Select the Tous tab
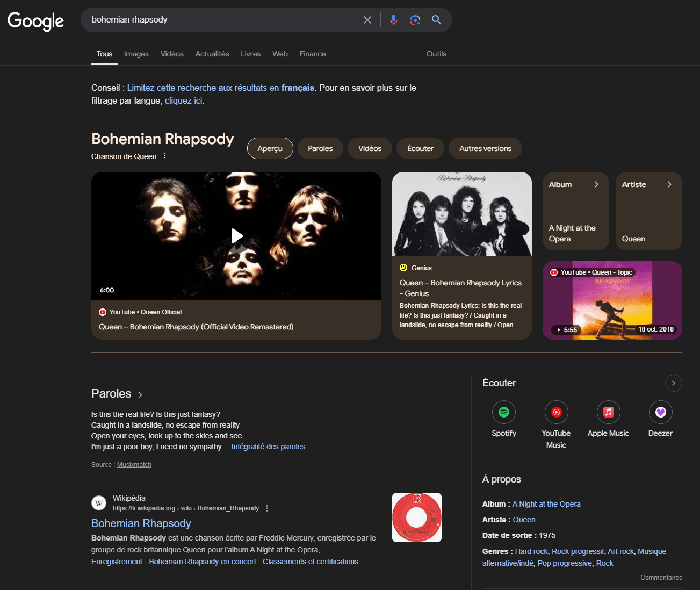This screenshot has height=590, width=700. coord(104,54)
